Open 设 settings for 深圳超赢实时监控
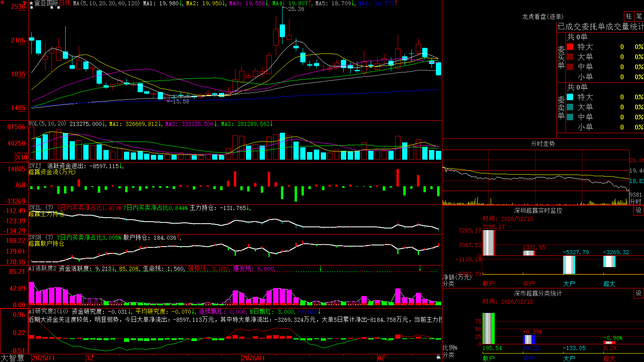This screenshot has height=362, width=644. coord(638,210)
